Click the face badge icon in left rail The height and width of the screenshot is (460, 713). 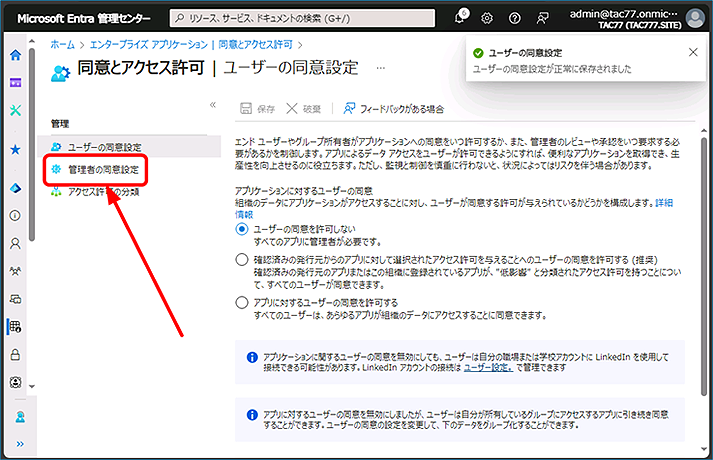coord(15,382)
